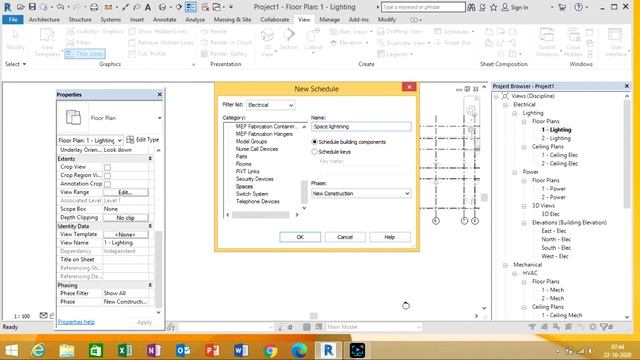
Task: Toggle the Annotation Crop checkbox
Action: click(x=107, y=184)
